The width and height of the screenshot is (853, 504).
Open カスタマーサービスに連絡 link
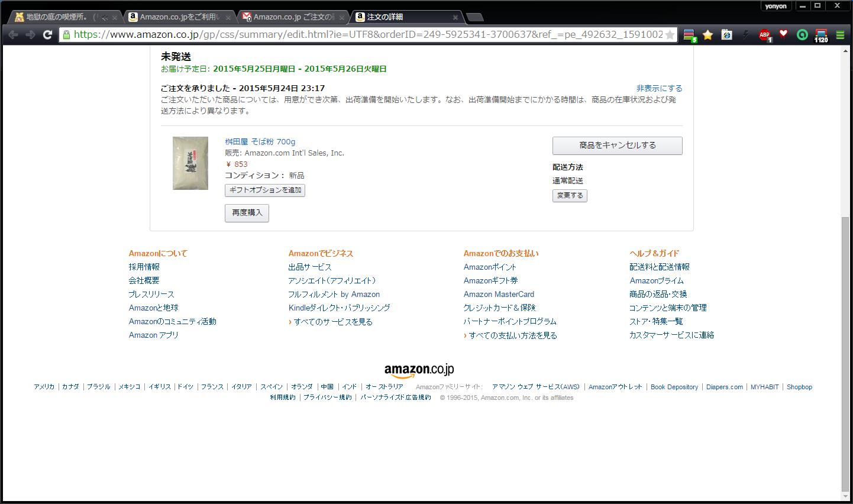[671, 335]
